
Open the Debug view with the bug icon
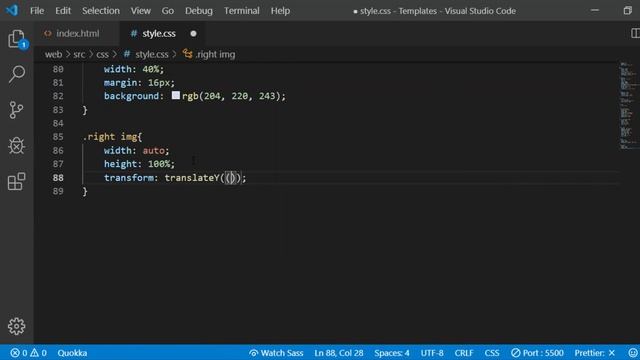16,146
